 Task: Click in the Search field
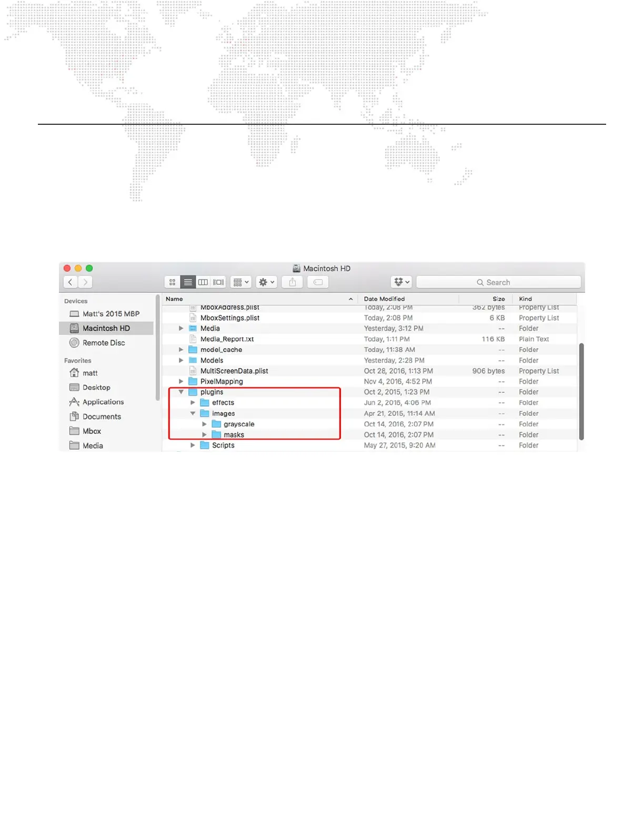coord(498,282)
